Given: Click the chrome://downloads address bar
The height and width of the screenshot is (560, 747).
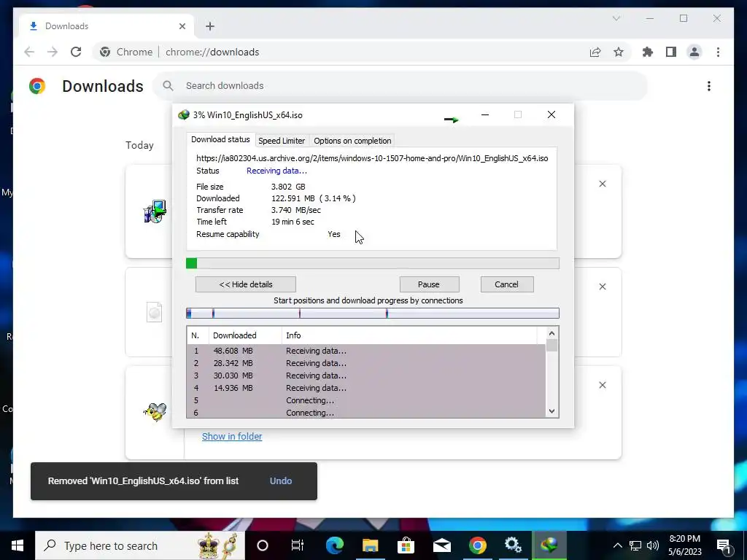Looking at the screenshot, I should click(x=212, y=52).
